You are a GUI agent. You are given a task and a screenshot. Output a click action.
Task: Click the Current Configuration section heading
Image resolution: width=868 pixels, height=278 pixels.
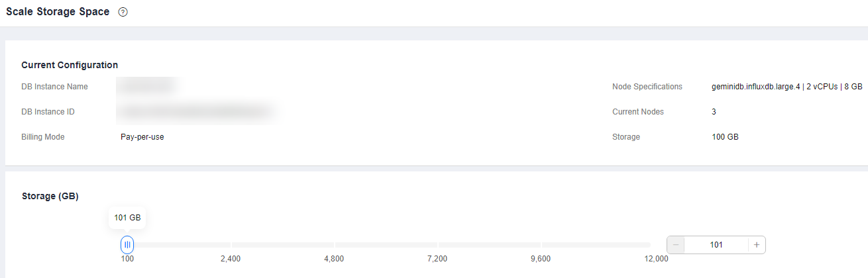pos(70,65)
